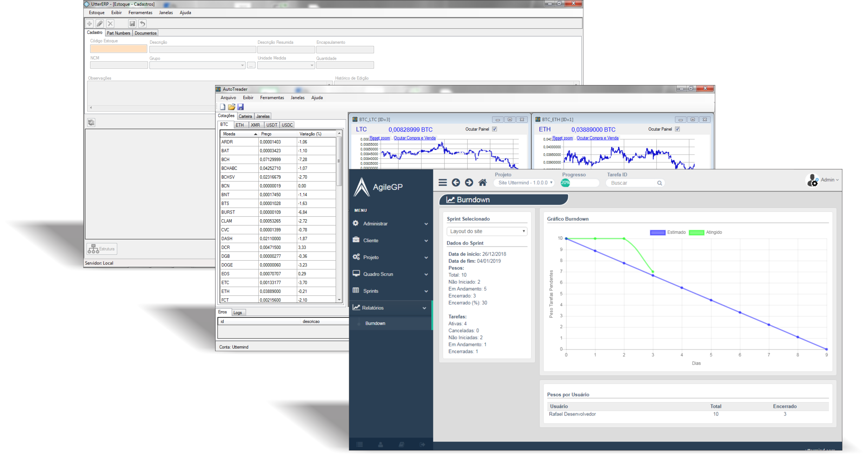
Task: Click the Relatórios chart icon in sidebar
Action: click(x=356, y=307)
